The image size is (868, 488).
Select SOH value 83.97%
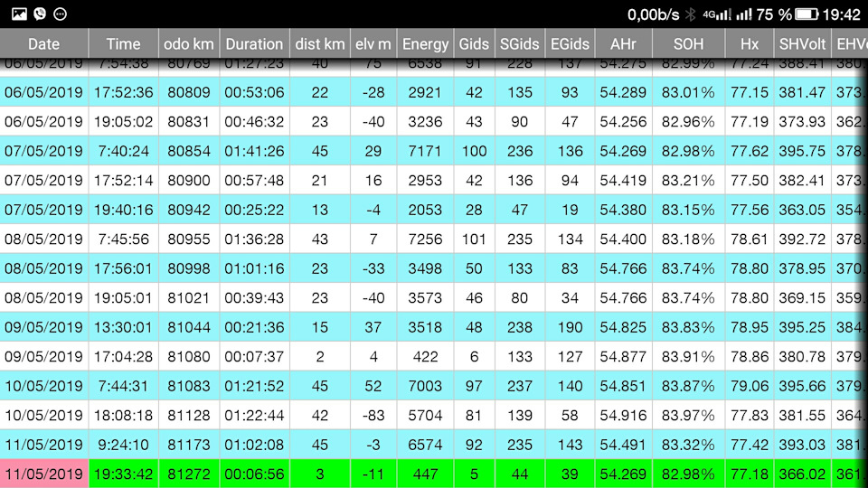(x=688, y=416)
